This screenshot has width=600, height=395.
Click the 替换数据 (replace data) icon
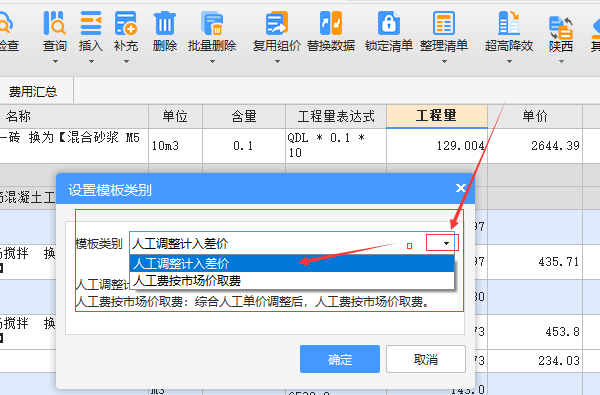331,23
